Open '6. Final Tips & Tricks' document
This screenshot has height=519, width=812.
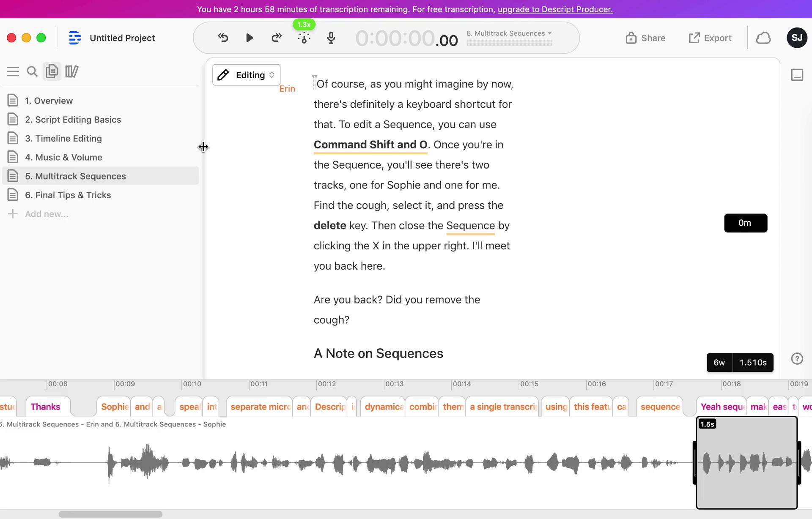(68, 194)
